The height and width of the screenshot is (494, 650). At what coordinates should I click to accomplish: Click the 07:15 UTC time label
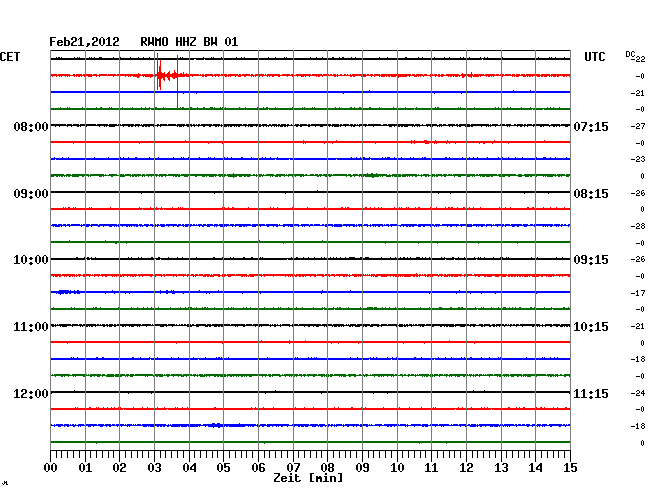point(591,126)
